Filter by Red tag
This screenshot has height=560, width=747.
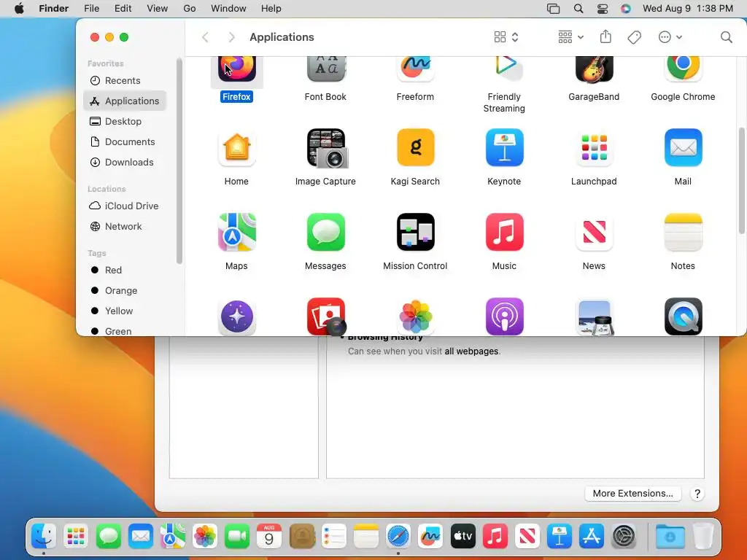125,270
